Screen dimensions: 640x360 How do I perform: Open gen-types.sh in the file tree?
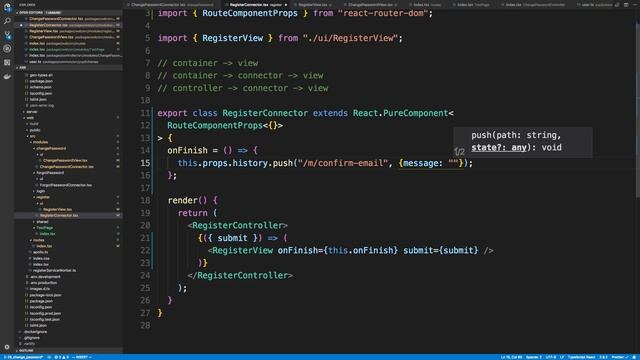pyautogui.click(x=41, y=75)
